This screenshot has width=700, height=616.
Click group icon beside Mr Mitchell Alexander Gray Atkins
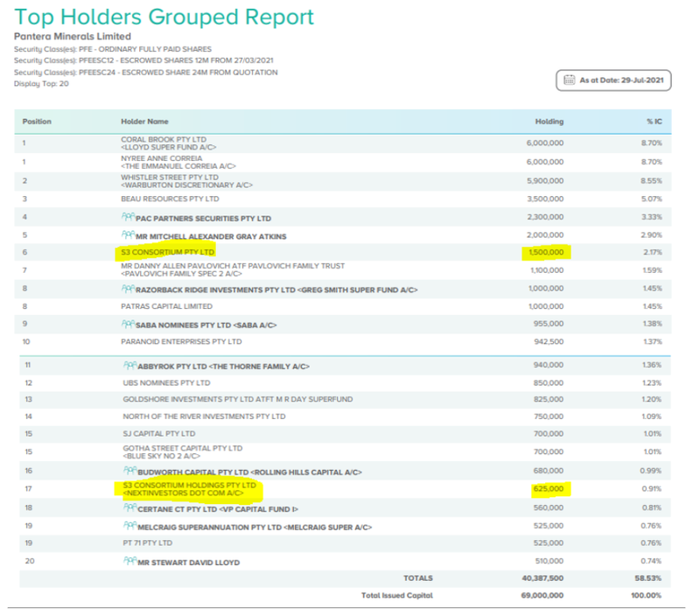pos(128,234)
